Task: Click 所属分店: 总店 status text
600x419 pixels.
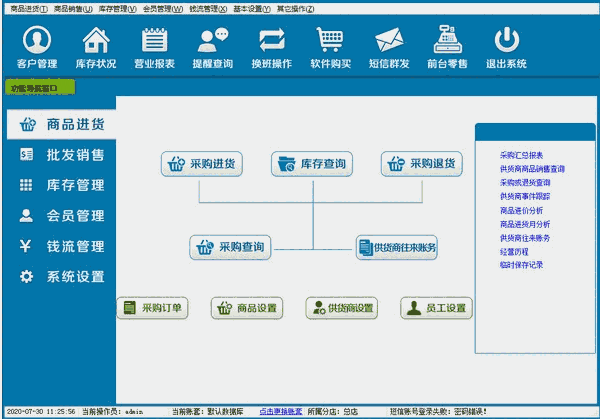Action: pyautogui.click(x=333, y=412)
